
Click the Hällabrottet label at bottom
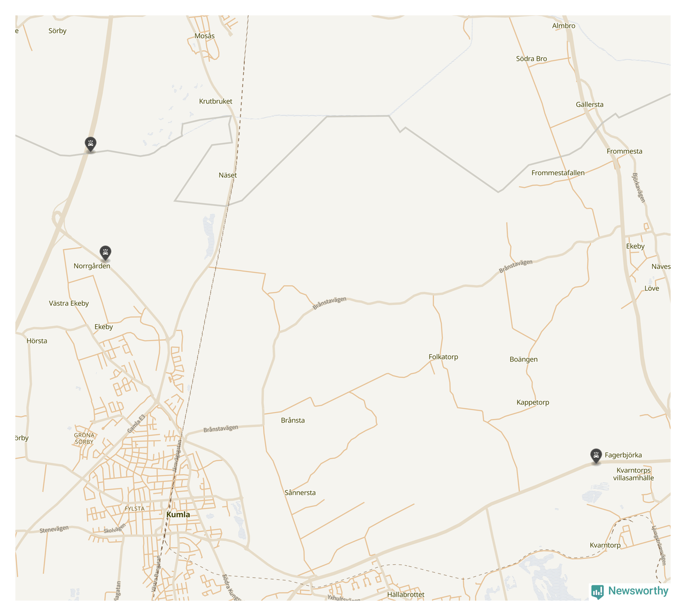pyautogui.click(x=406, y=594)
